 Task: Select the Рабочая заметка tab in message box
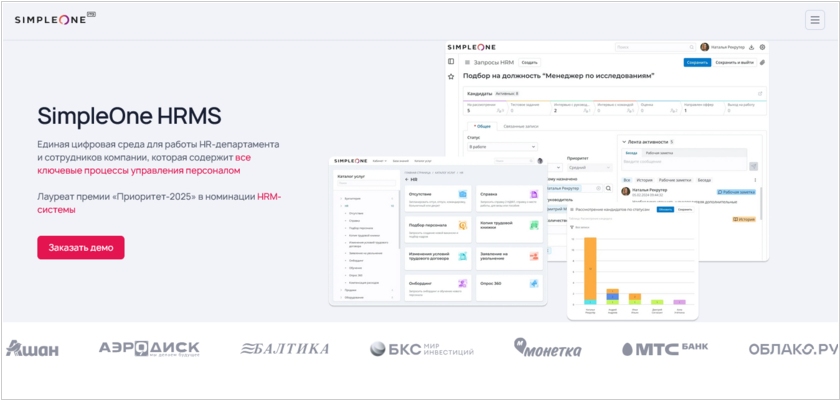point(659,153)
